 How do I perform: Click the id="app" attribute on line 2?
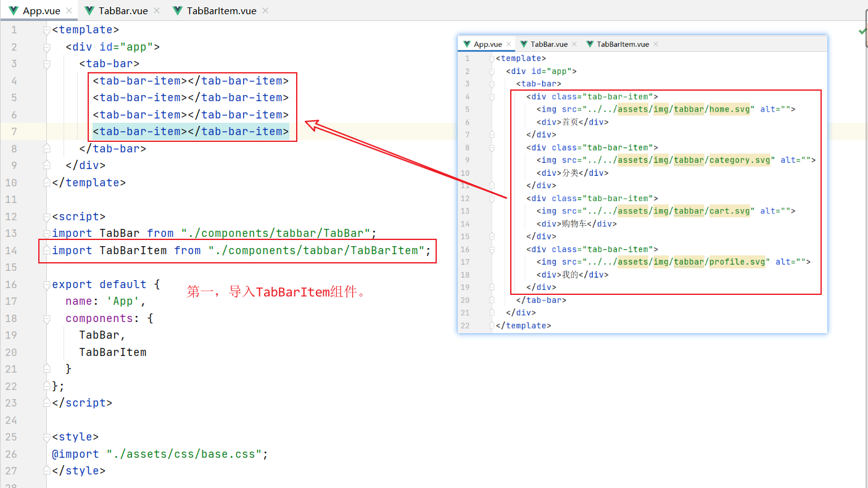126,47
